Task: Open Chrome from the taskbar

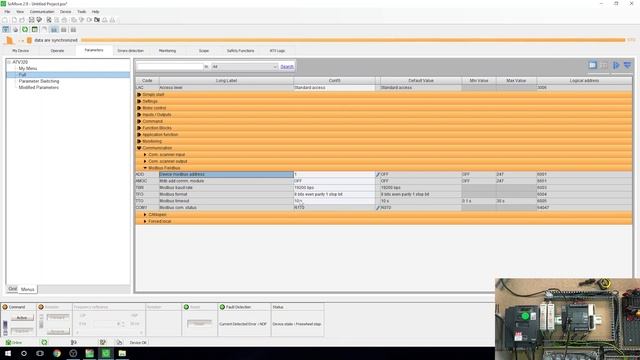Action: (x=57, y=353)
